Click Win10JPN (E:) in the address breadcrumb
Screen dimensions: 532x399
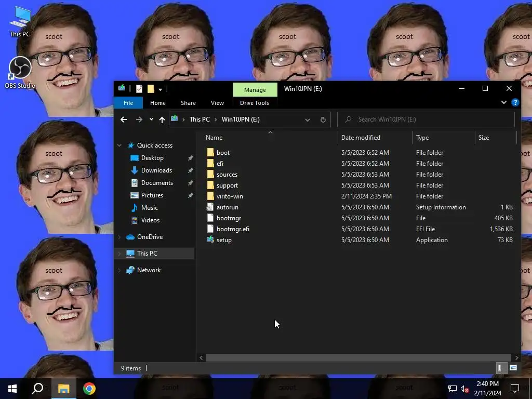[241, 119]
